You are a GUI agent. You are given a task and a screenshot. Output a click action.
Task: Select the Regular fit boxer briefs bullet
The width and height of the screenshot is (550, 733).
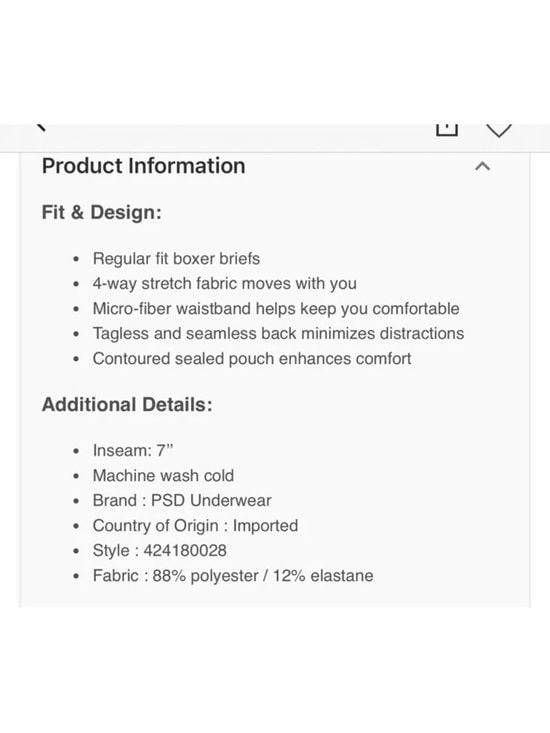176,259
